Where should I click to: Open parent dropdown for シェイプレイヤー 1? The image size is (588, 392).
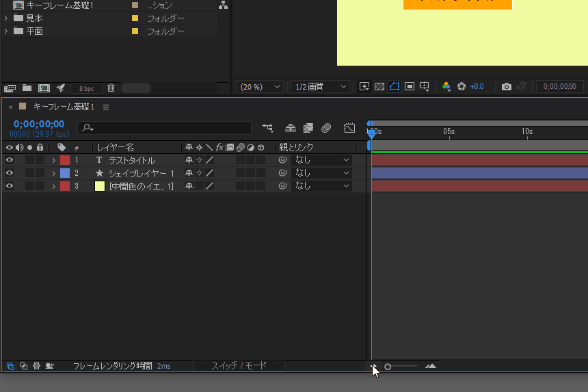point(321,173)
